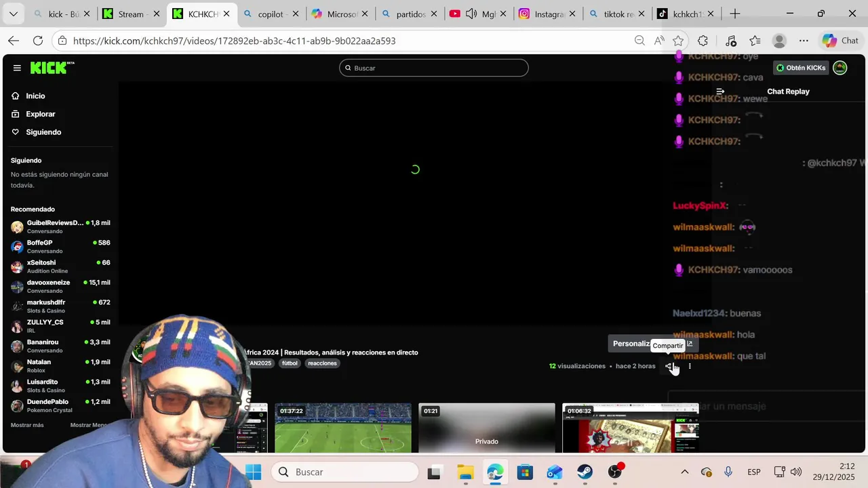Open the three-dot video options menu
This screenshot has width=868, height=488.
(690, 366)
